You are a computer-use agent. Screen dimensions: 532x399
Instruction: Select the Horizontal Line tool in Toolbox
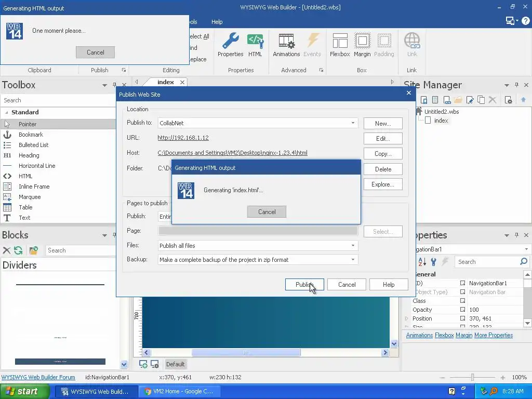58,166
